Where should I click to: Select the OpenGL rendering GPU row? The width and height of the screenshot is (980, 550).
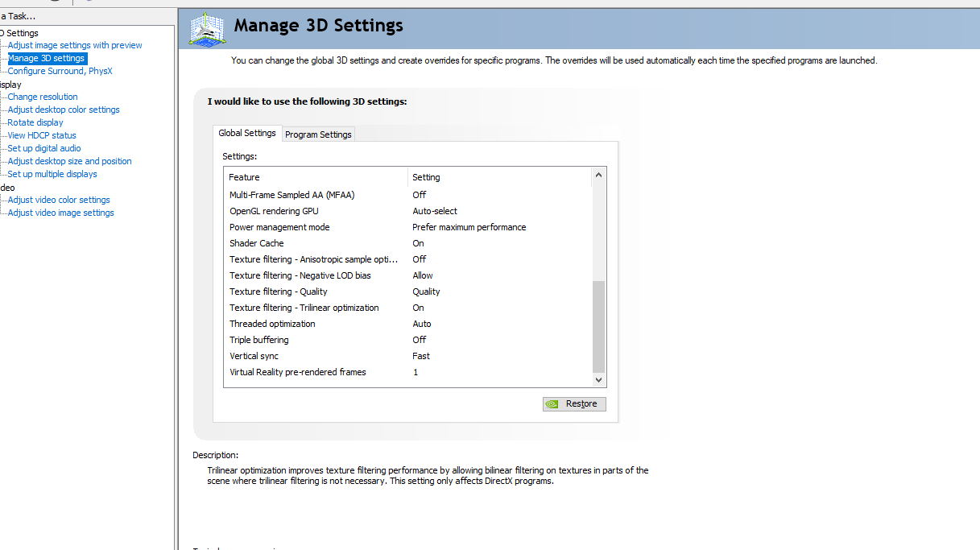407,211
